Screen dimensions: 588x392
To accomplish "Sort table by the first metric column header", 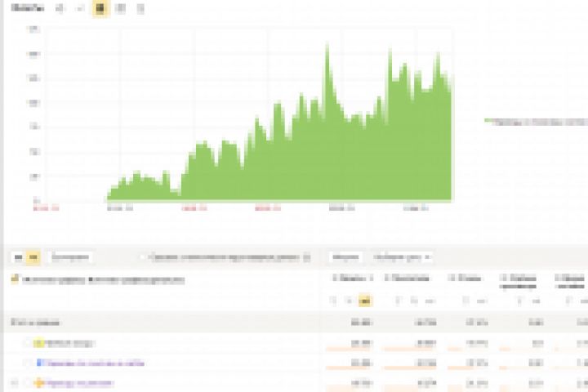I will point(353,278).
